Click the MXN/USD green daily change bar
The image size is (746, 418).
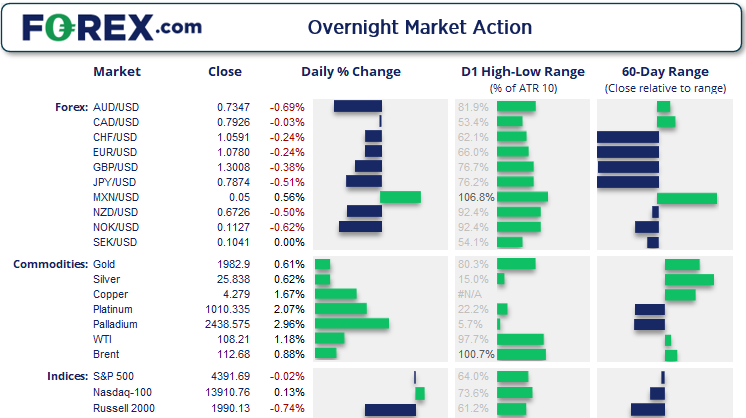[400, 197]
